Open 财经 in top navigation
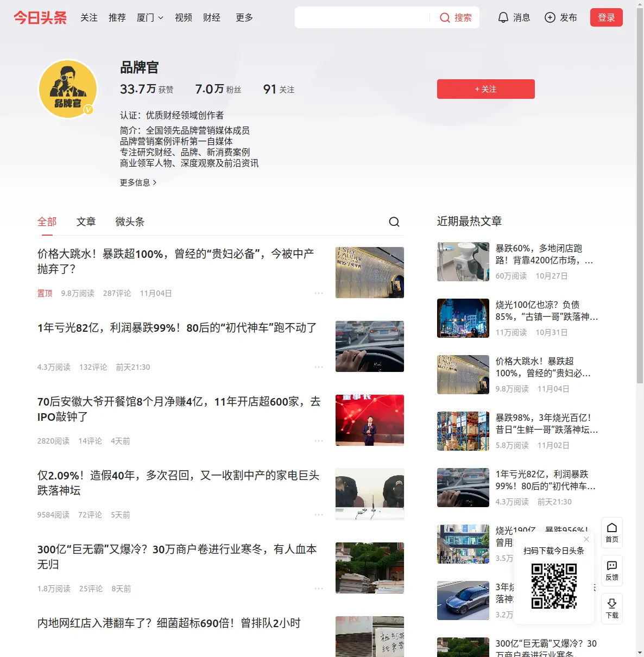Viewport: 644px width, 657px height. coord(212,18)
